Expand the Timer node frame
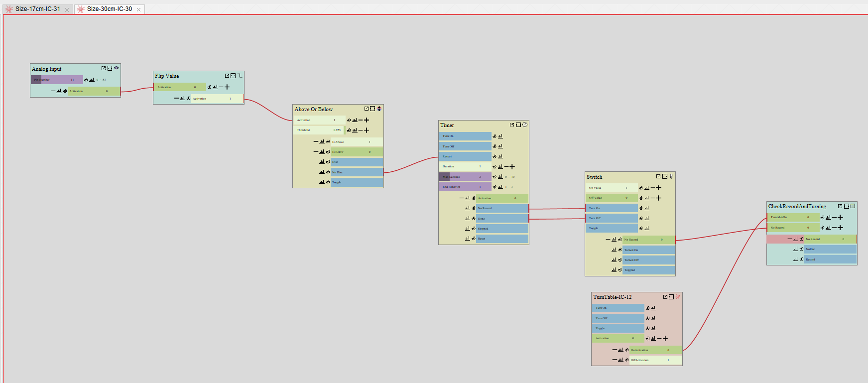 pyautogui.click(x=518, y=125)
